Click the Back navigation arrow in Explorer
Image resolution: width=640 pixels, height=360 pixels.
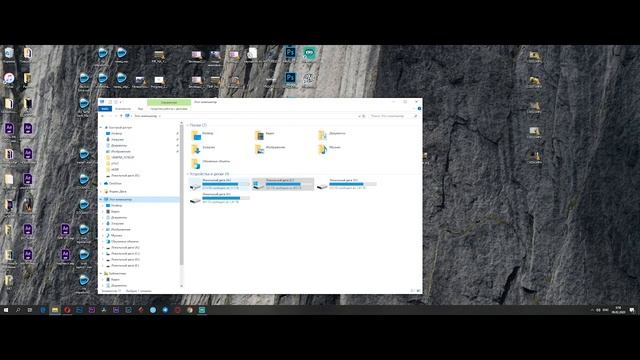point(102,116)
